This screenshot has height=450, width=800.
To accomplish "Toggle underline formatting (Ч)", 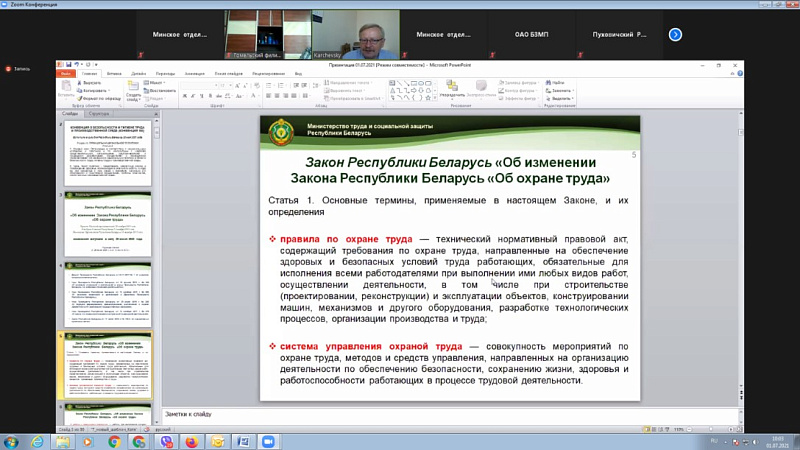I will click(202, 95).
